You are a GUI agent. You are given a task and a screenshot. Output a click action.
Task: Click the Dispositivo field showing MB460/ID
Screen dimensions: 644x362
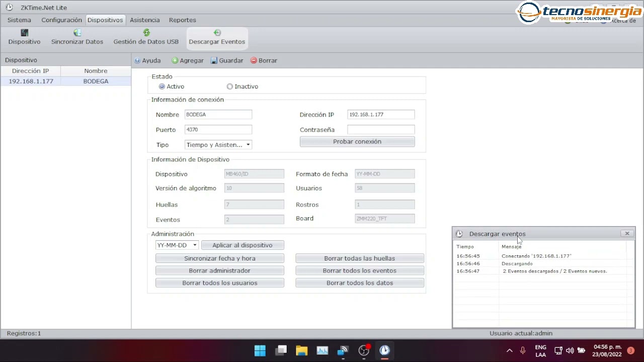tap(254, 174)
